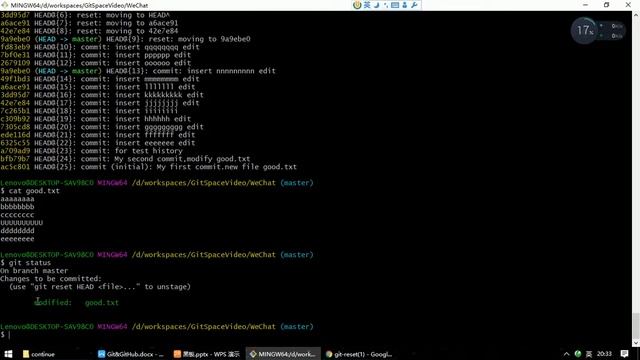The image size is (640, 360).
Task: Click the 'git reset HEAD <file>...' hint line
Action: [100, 287]
